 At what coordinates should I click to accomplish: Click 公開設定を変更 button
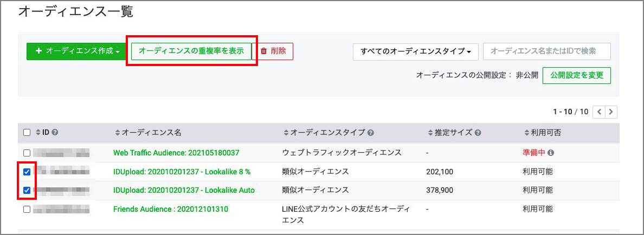click(x=576, y=75)
